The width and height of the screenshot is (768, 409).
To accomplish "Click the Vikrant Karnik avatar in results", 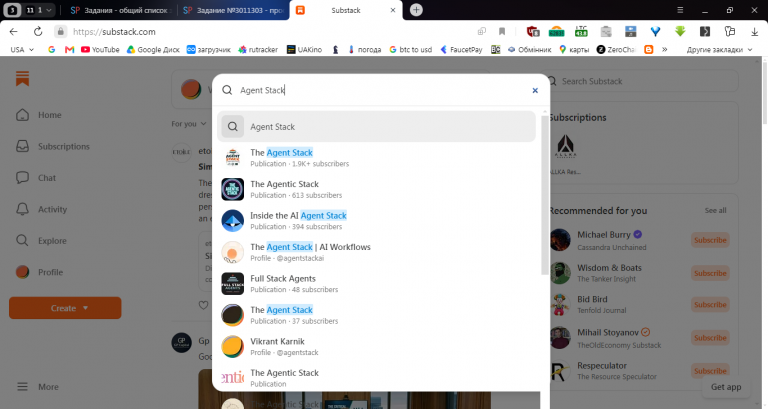I will pos(232,346).
